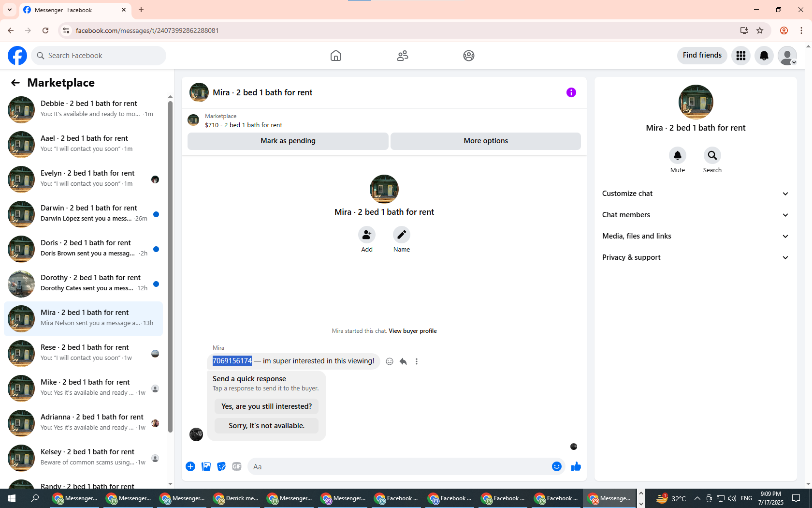The image size is (812, 508).
Task: Open a new browser tab
Action: coord(141,10)
